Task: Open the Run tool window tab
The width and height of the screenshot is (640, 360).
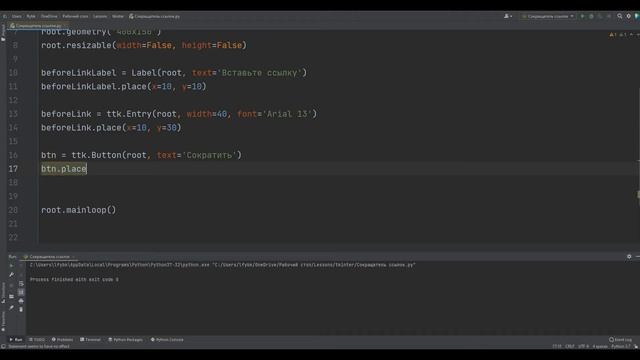Action: coord(16,340)
